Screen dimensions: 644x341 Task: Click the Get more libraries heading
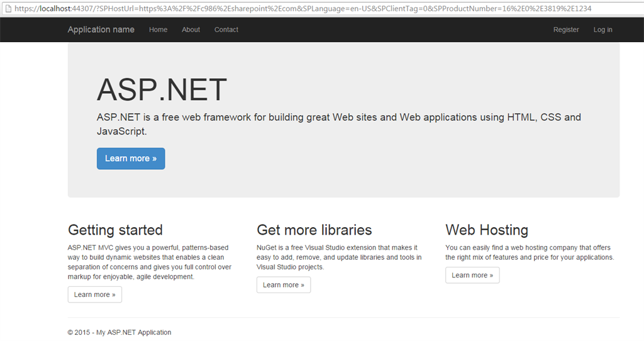[x=314, y=230]
